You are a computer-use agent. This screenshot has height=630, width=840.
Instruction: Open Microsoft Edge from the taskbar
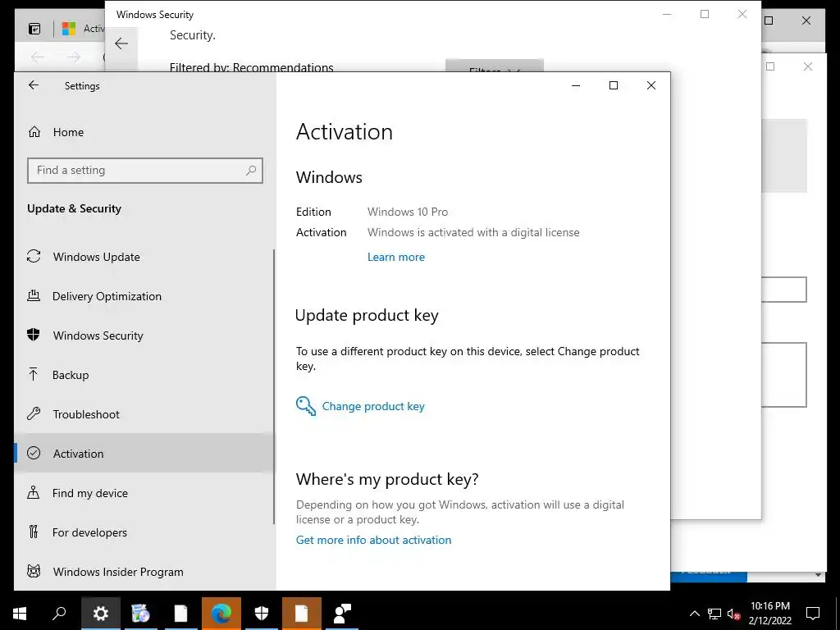[x=221, y=614]
